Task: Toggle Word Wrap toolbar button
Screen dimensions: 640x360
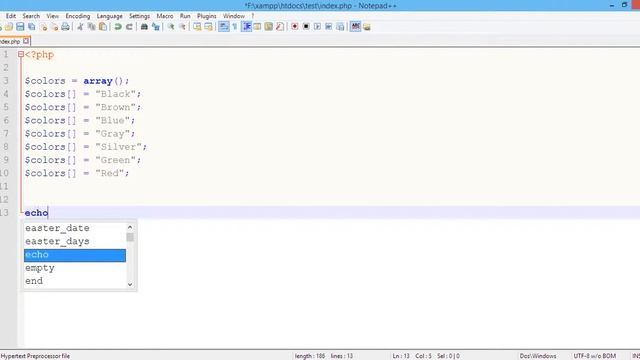Action: coord(224,27)
